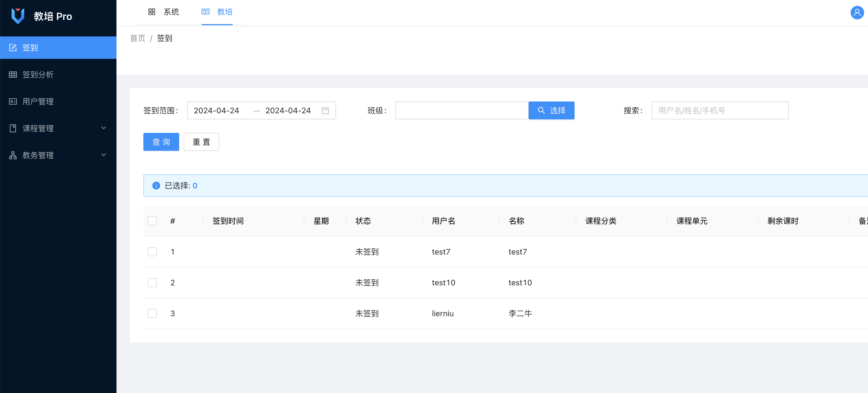Click the 课程单元 column header
Image resolution: width=868 pixels, height=393 pixels.
coord(692,221)
